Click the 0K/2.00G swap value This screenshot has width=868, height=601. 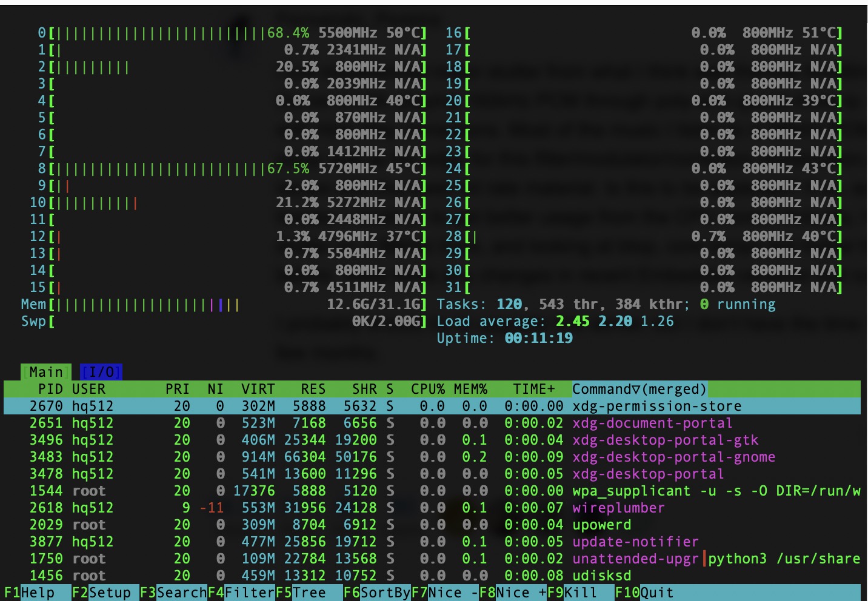386,321
